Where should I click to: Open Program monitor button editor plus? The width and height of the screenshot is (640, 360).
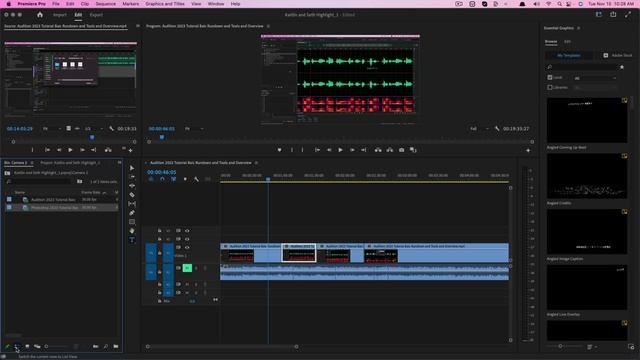[528, 150]
